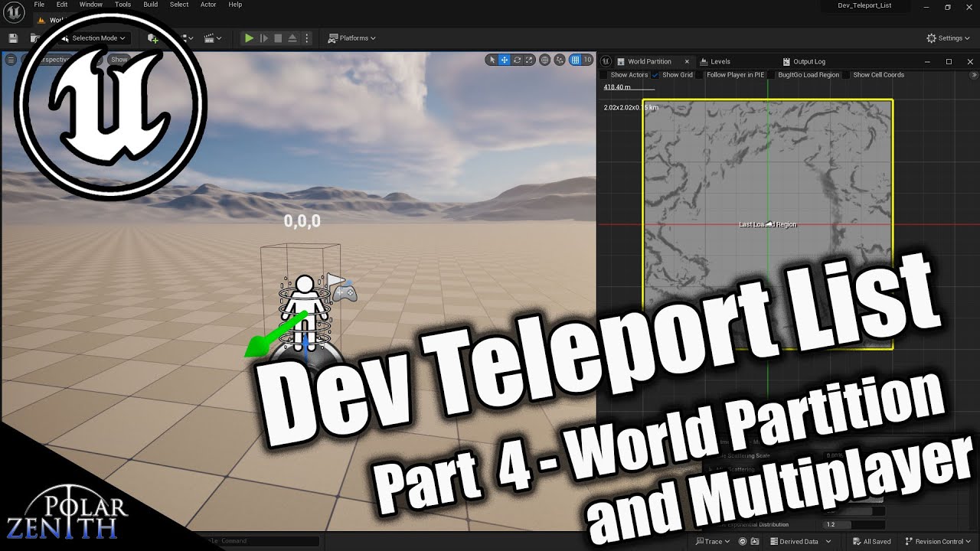The height and width of the screenshot is (551, 980).
Task: Open the Actor menu
Action: pos(208,5)
